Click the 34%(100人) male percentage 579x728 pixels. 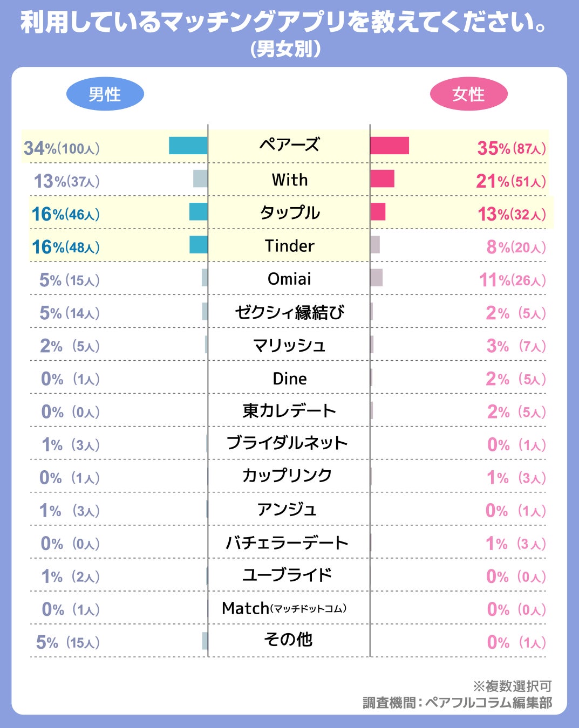62,148
